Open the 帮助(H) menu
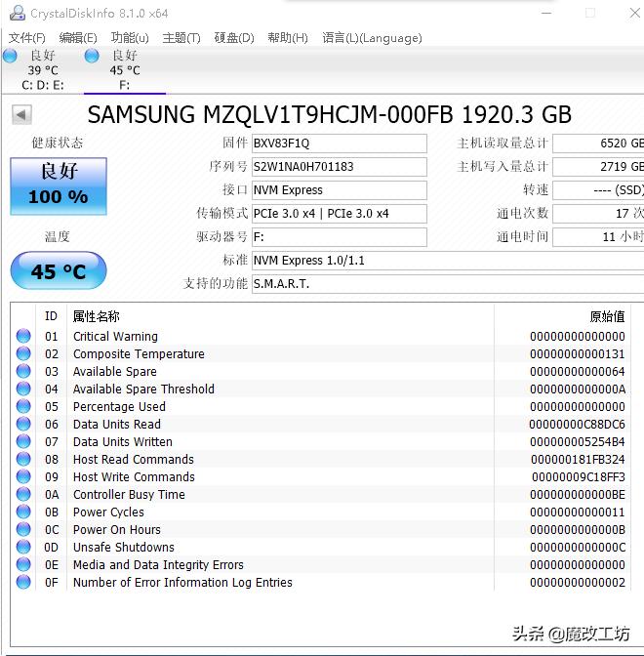Image resolution: width=644 pixels, height=656 pixels. (x=288, y=38)
